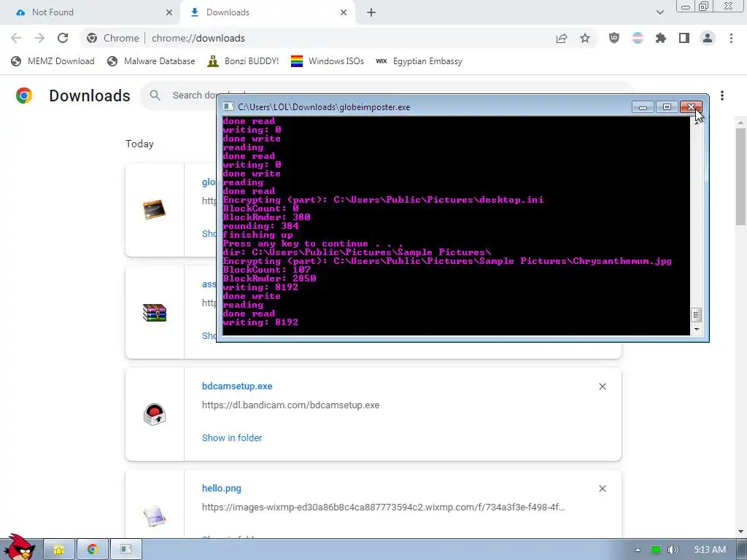Viewport: 747px width, 560px height.
Task: Open the hello.png download link
Action: (222, 488)
